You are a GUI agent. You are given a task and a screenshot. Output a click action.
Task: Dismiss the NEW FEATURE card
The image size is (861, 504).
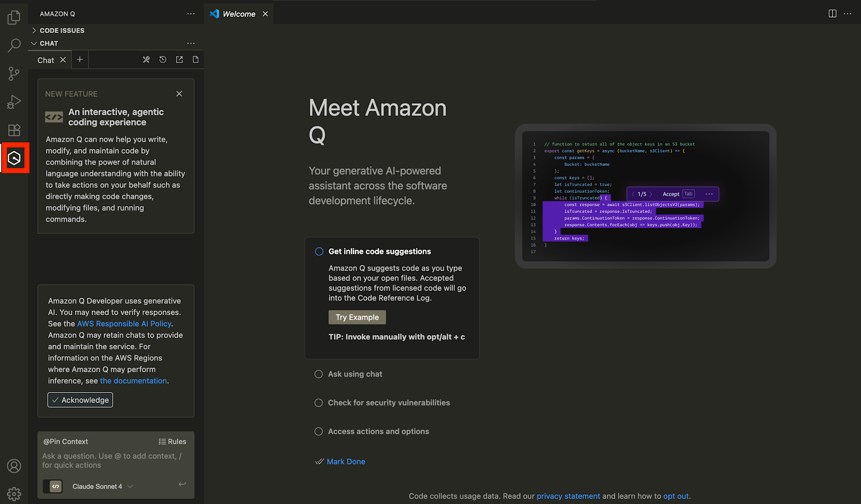tap(179, 94)
